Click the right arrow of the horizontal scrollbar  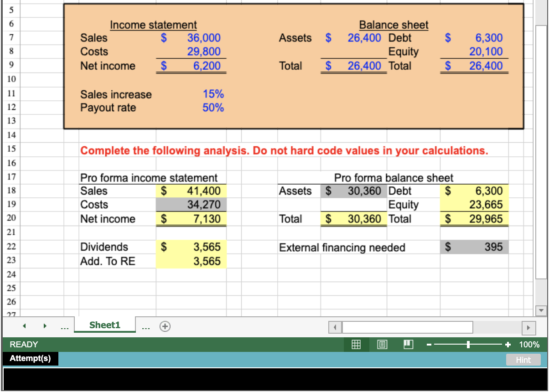(529, 327)
